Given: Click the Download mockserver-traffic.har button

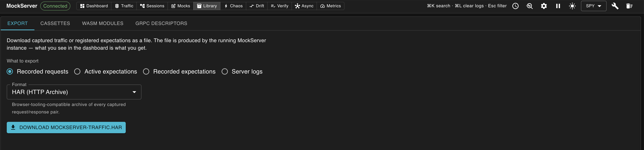Looking at the screenshot, I should (66, 127).
